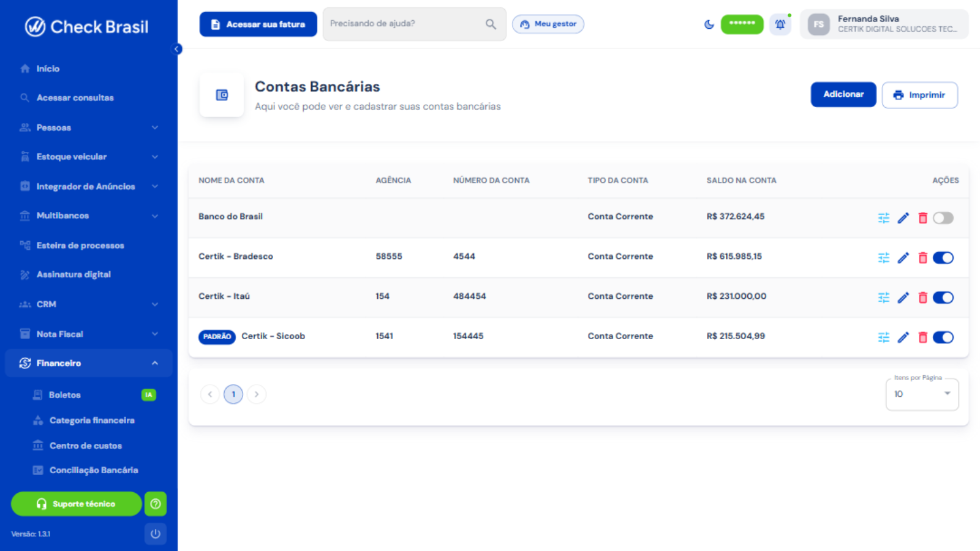
Task: Open the items per page dropdown
Action: click(x=922, y=394)
